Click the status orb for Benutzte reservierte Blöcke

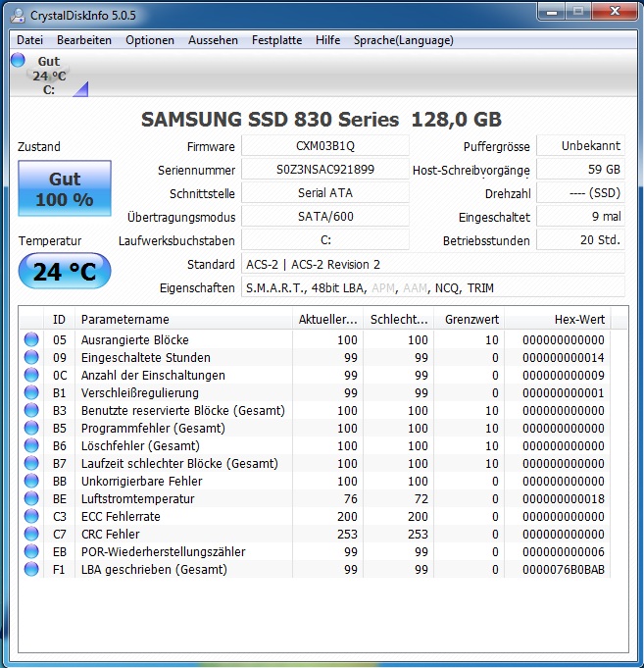point(31,410)
